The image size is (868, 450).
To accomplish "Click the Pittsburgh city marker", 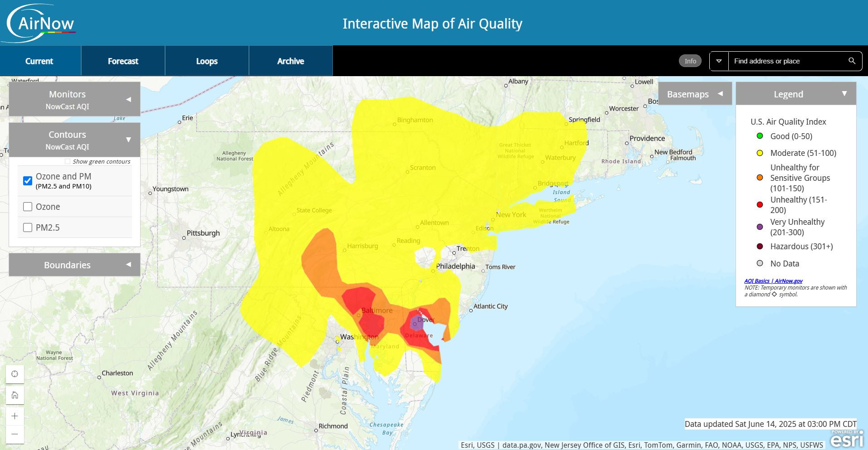I will tap(183, 238).
